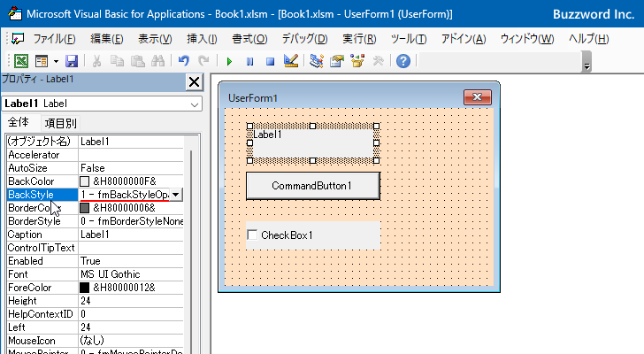644x354 pixels.
Task: Open the ファイル(F) menu
Action: [x=54, y=39]
